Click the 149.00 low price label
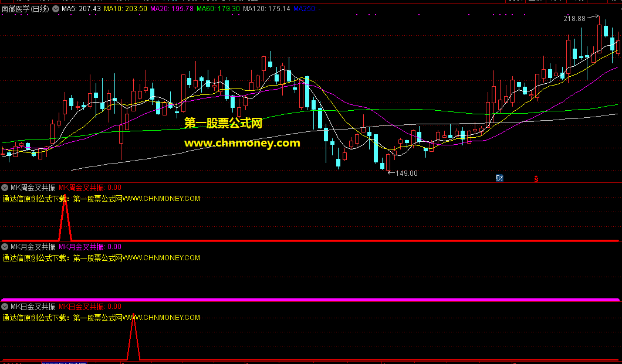Image resolution: width=622 pixels, height=364 pixels. [x=406, y=173]
